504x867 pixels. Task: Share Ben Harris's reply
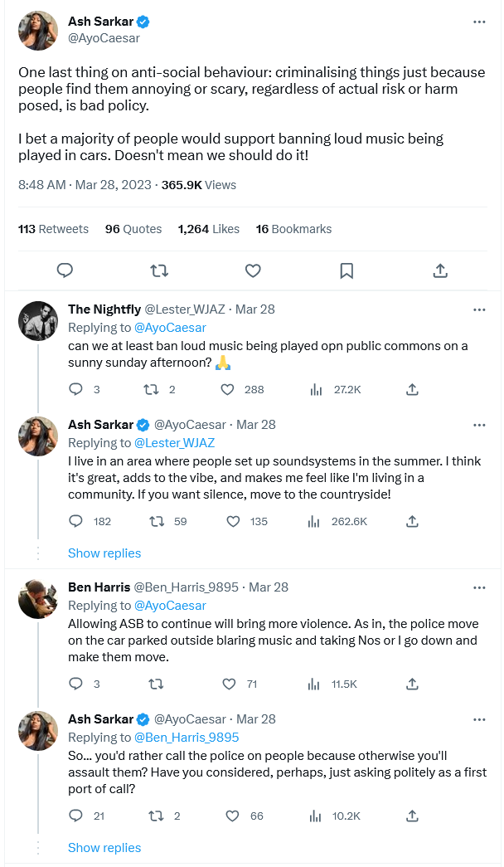(x=412, y=684)
